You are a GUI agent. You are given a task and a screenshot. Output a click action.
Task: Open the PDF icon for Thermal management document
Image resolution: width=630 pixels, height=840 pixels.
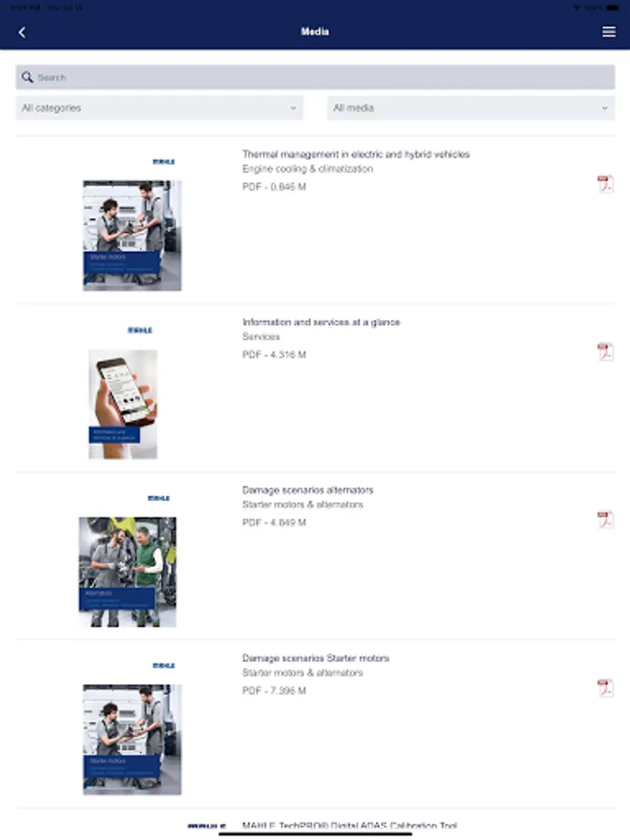[606, 184]
